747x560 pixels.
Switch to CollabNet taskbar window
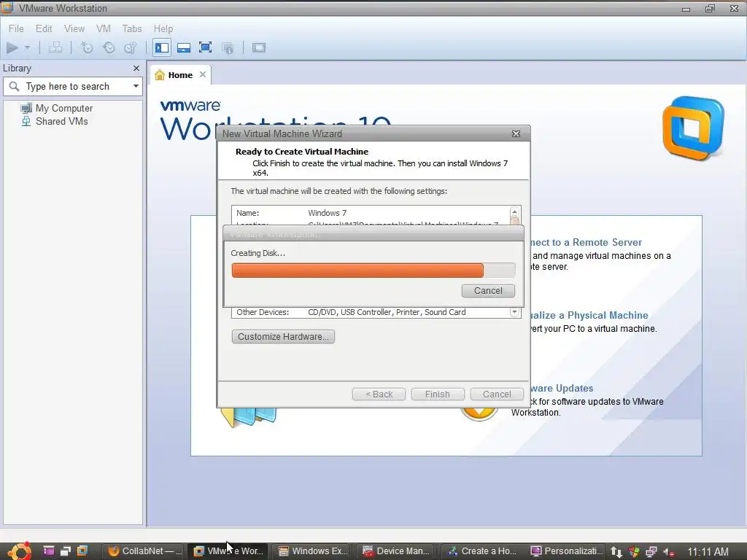pyautogui.click(x=145, y=551)
